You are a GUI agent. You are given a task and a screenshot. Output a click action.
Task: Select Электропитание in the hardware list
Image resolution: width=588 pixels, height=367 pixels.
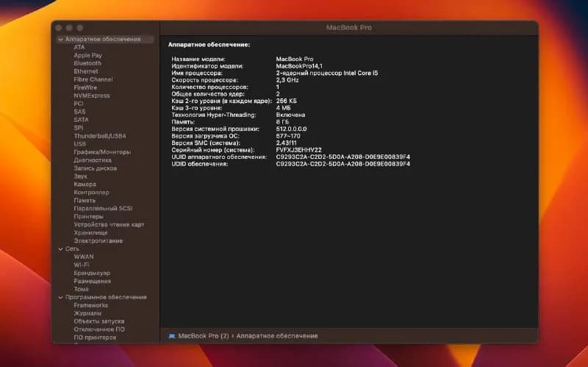click(98, 241)
